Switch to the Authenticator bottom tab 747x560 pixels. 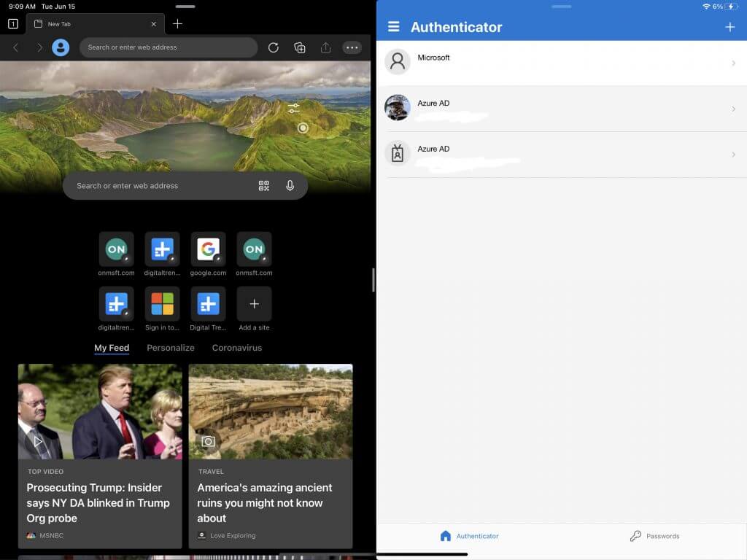tap(469, 536)
